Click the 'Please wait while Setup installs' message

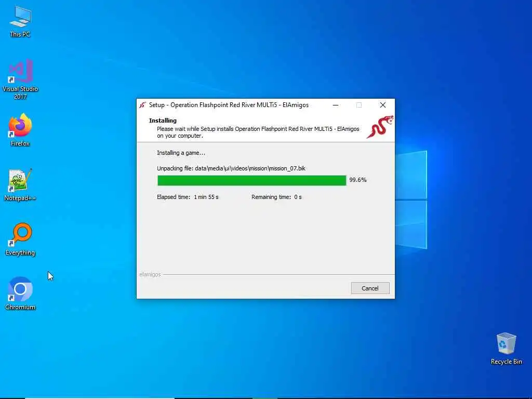pos(258,132)
